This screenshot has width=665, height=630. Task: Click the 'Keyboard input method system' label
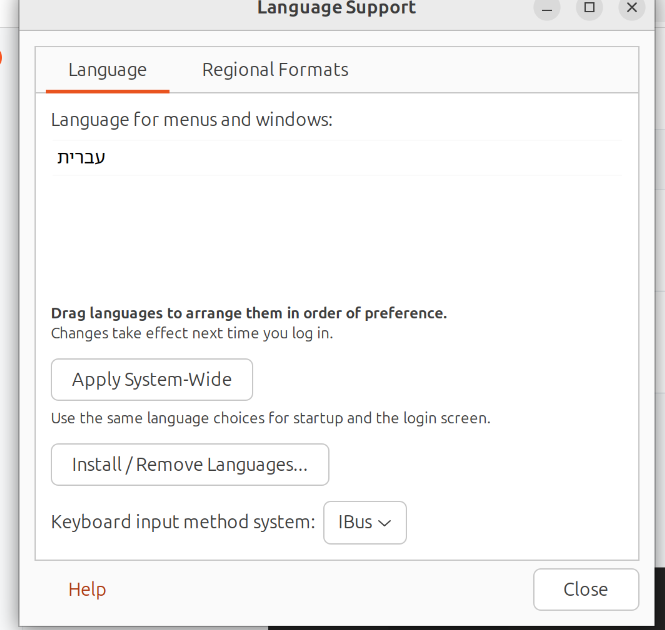[x=183, y=522]
